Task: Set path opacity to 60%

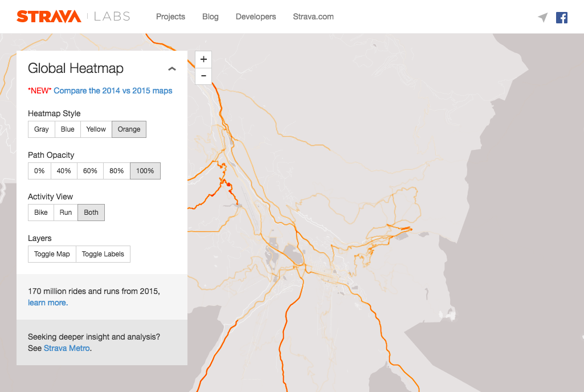Action: tap(90, 171)
